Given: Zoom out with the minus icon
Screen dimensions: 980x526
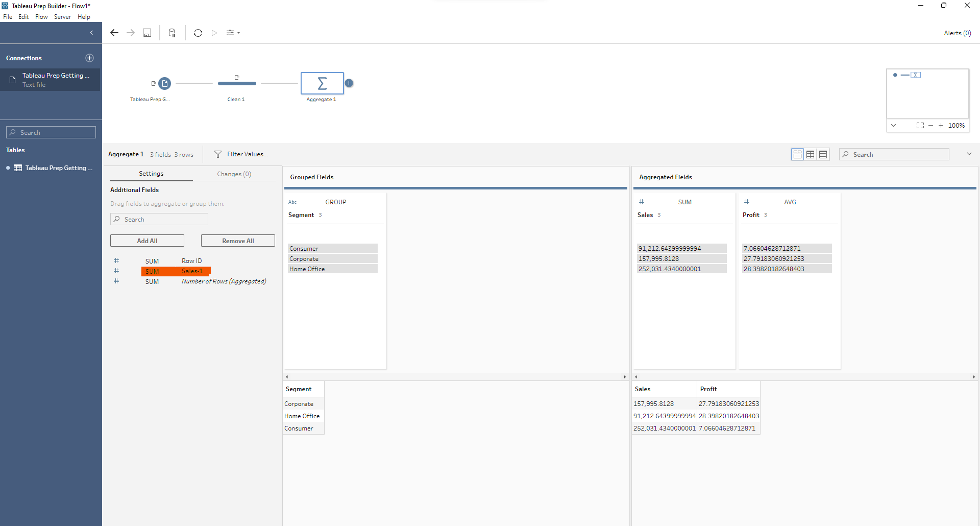Looking at the screenshot, I should [930, 125].
